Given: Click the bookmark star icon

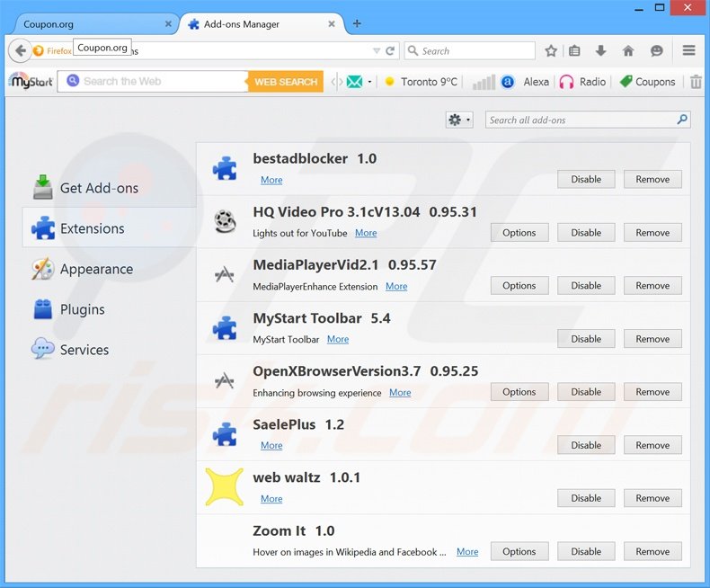Looking at the screenshot, I should click(551, 51).
